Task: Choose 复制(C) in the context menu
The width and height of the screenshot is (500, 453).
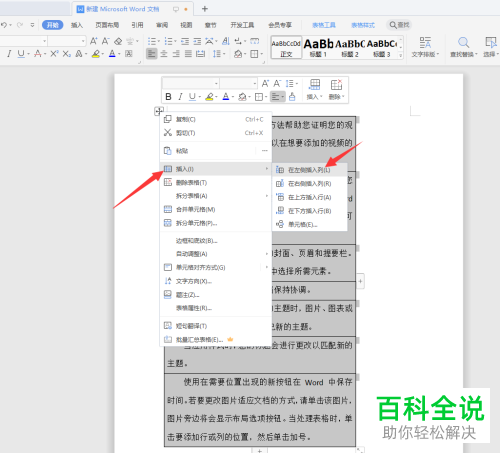Action: (216, 119)
